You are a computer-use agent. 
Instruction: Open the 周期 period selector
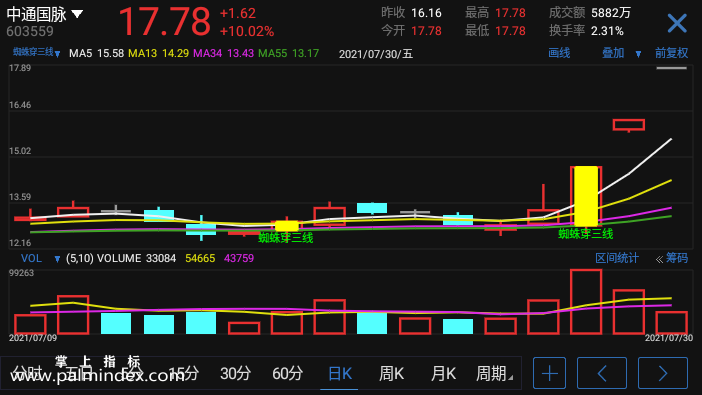(494, 373)
